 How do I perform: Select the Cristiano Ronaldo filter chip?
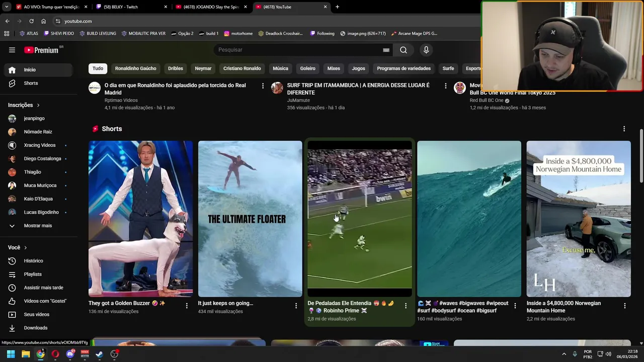[x=242, y=68]
